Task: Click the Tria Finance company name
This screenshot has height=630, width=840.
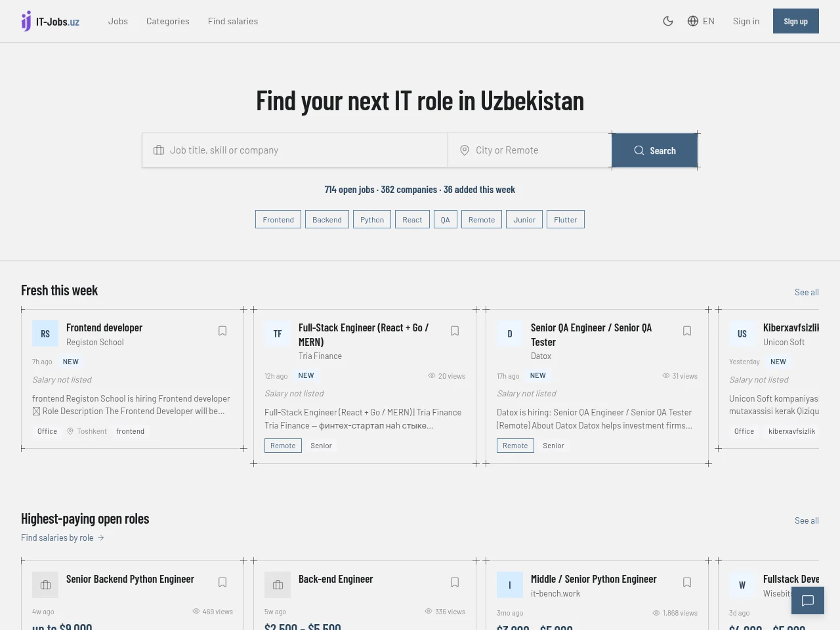Action: tap(320, 356)
